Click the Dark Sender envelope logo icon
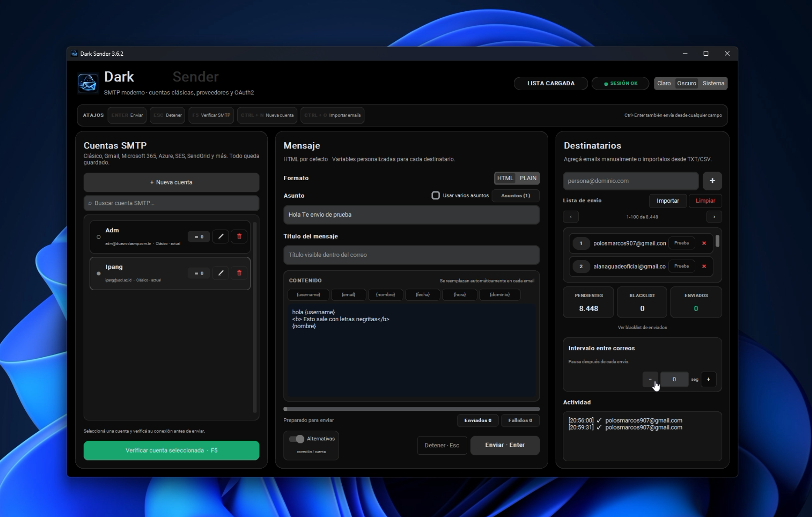This screenshot has height=517, width=812. (x=88, y=83)
